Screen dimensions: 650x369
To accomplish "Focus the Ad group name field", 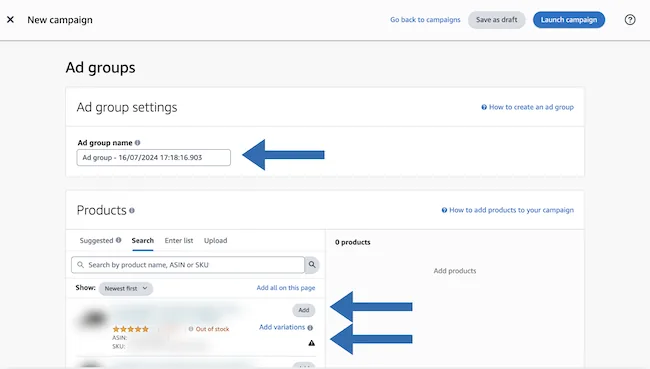I will point(153,158).
